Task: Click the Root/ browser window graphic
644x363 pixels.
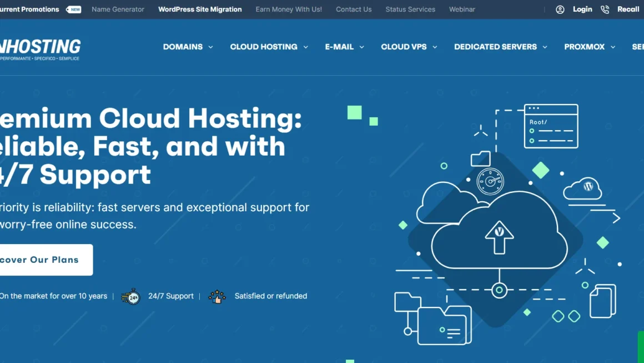Action: click(551, 126)
